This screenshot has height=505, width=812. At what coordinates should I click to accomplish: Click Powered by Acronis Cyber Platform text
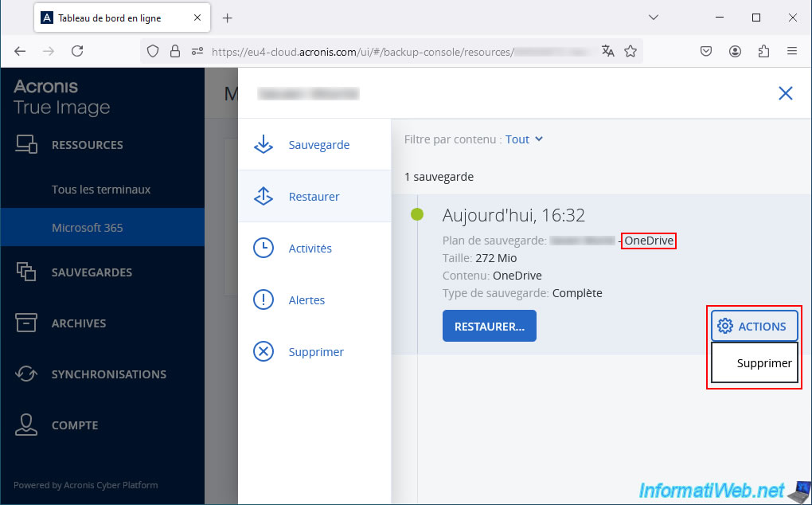click(86, 485)
